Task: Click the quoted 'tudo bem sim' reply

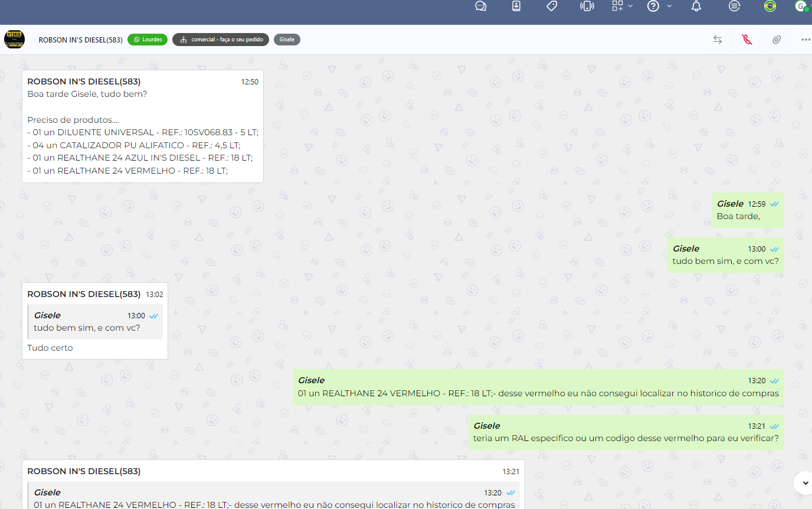Action: (96, 322)
